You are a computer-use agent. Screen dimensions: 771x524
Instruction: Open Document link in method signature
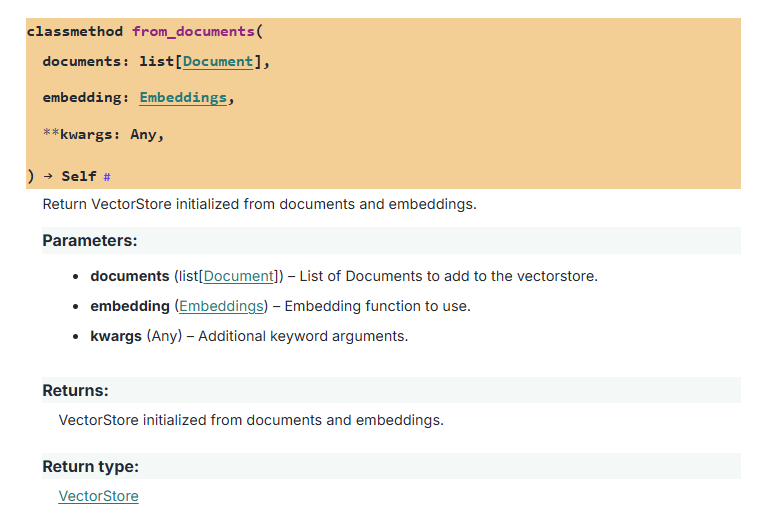[x=218, y=61]
